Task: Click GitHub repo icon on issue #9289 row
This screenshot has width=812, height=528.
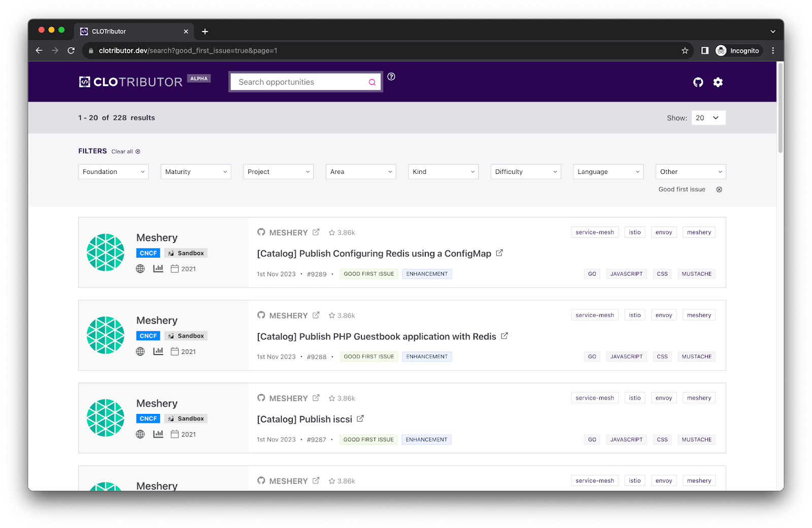Action: coord(261,232)
